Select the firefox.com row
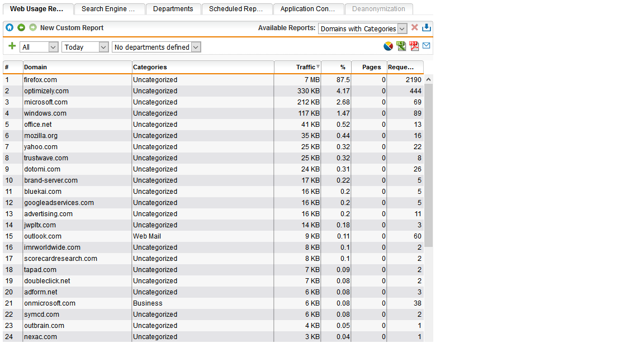The image size is (644, 362). pos(213,80)
